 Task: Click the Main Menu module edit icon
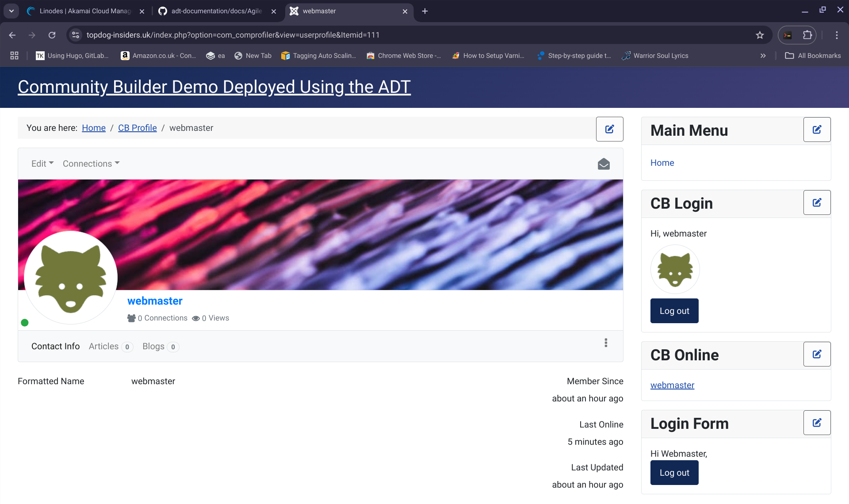pyautogui.click(x=817, y=130)
